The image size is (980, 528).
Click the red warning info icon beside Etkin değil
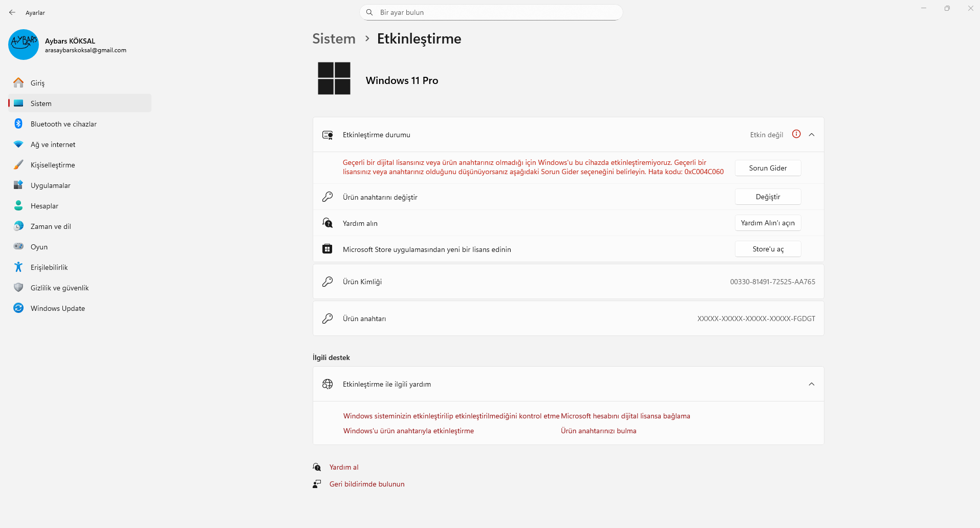(x=796, y=134)
